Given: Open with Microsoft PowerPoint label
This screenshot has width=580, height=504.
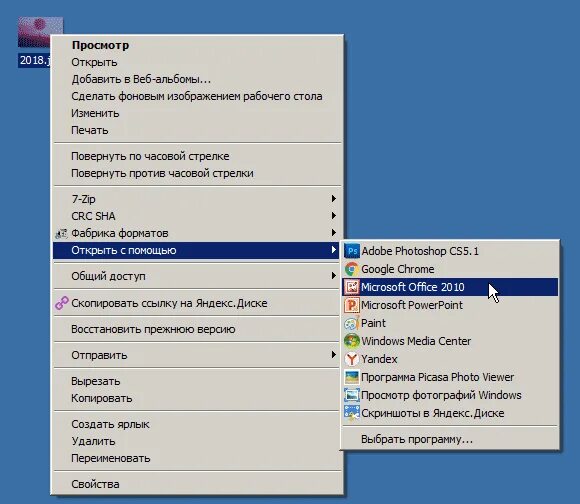Looking at the screenshot, I should [412, 305].
